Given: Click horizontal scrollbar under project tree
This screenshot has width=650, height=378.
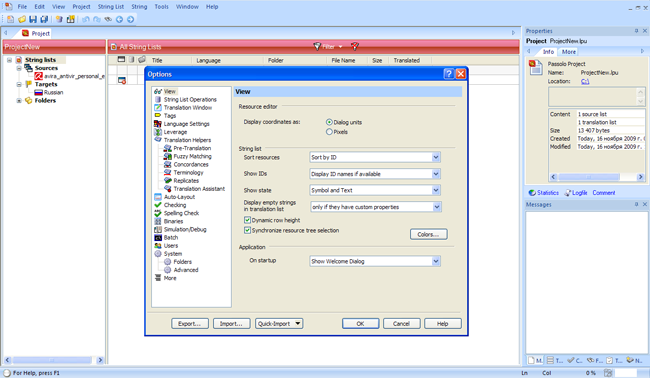Looking at the screenshot, I should click(x=53, y=360).
